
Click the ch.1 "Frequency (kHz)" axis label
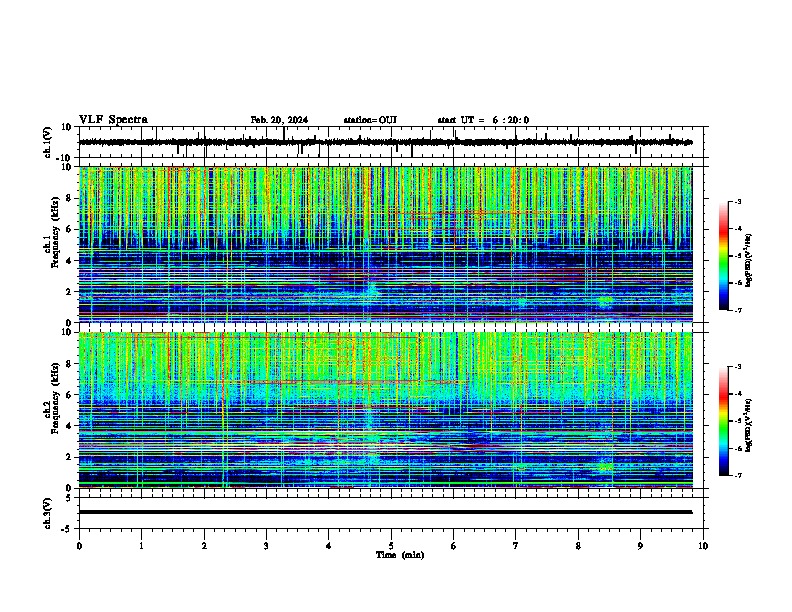pyautogui.click(x=55, y=232)
